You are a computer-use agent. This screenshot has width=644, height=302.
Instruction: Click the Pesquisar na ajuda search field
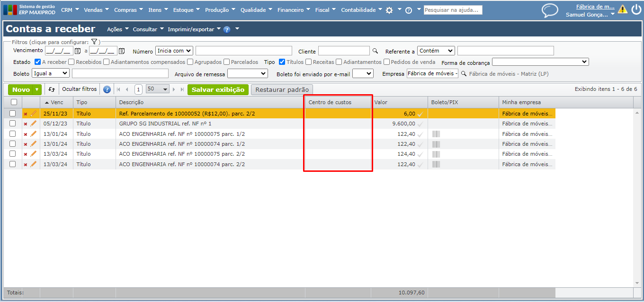pos(453,10)
